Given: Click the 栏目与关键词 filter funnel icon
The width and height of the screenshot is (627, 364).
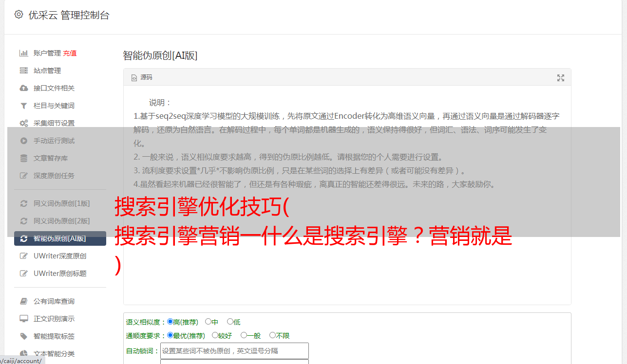Looking at the screenshot, I should (23, 106).
